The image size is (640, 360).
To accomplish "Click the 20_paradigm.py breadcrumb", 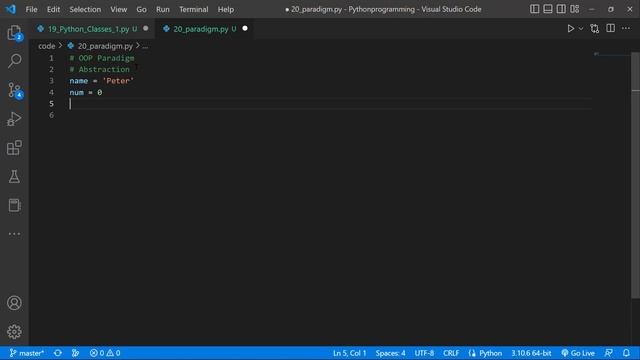I will (105, 46).
